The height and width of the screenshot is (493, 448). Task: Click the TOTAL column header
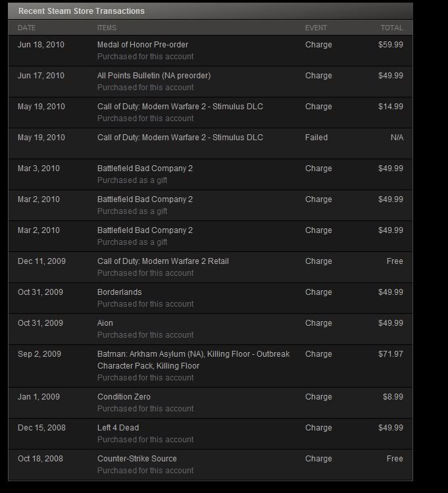click(392, 28)
